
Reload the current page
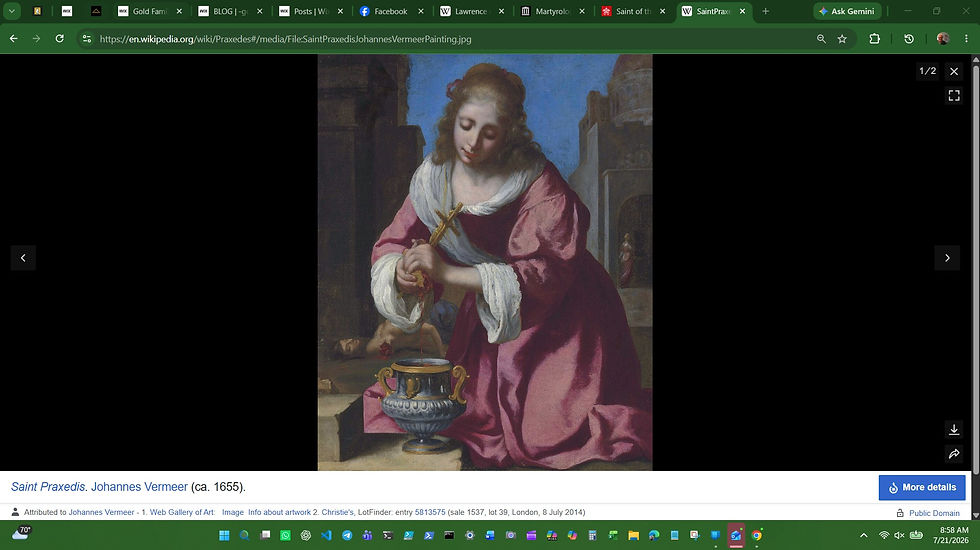[59, 39]
